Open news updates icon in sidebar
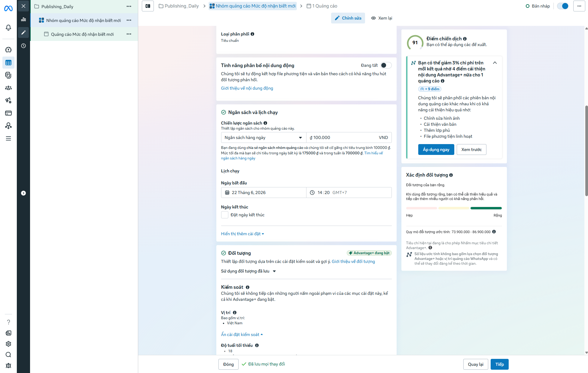This screenshot has width=588, height=373. click(x=8, y=333)
